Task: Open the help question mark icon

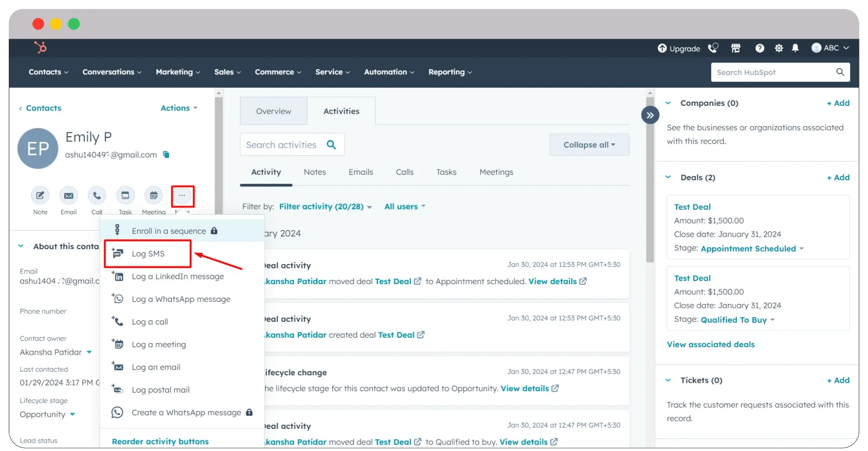Action: point(760,48)
